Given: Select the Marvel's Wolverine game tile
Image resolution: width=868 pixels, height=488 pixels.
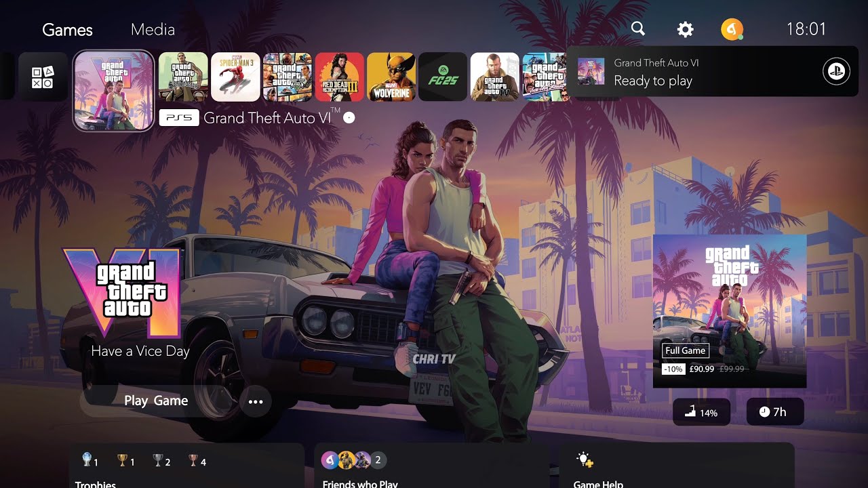Looking at the screenshot, I should (391, 77).
